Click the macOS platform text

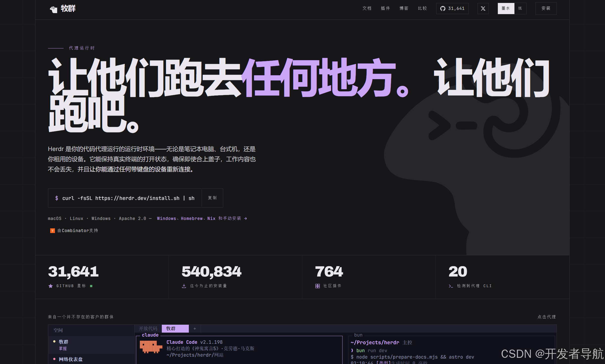(x=55, y=218)
